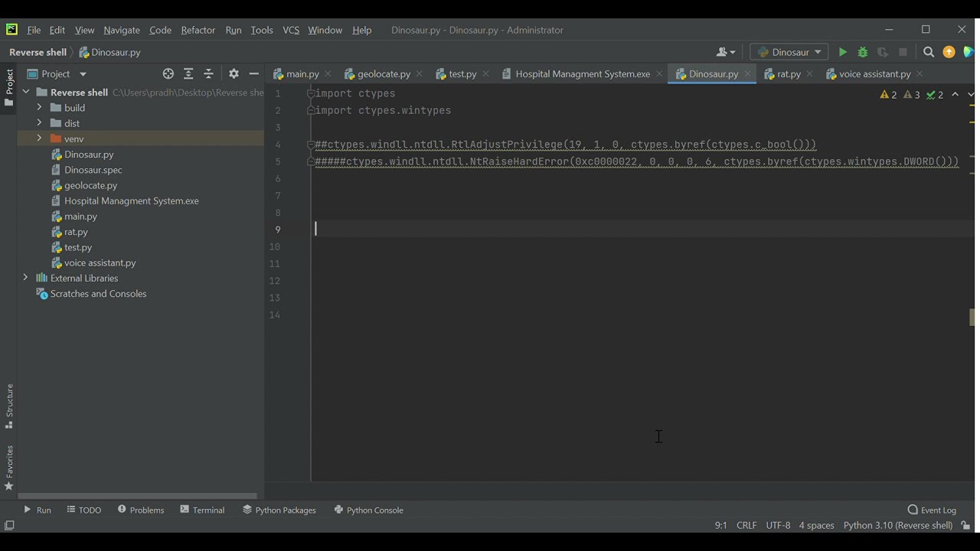This screenshot has height=551, width=980.
Task: Close the test.py editor tab
Action: (485, 73)
